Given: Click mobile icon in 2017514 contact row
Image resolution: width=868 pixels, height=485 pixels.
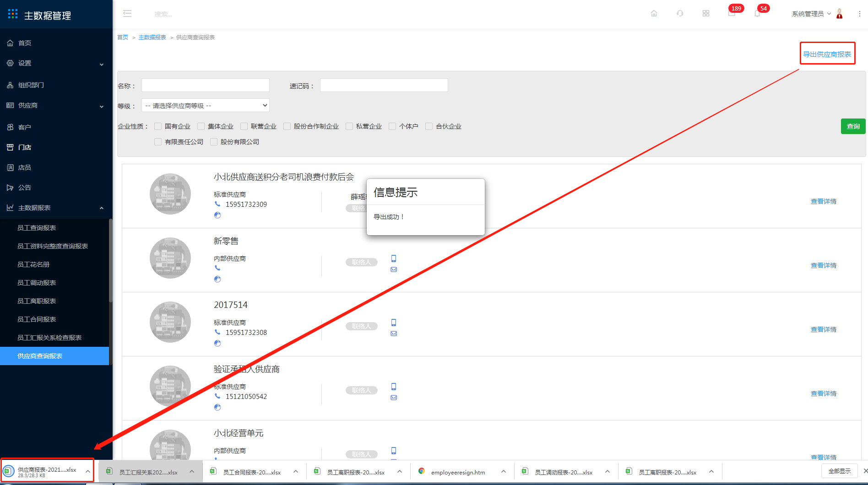Looking at the screenshot, I should (x=394, y=323).
